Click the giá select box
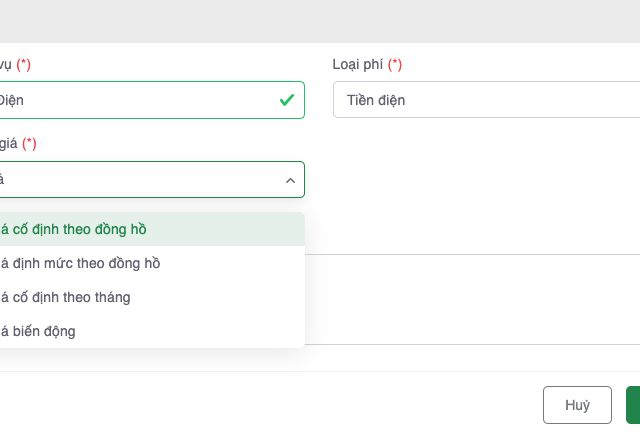This screenshot has width=640, height=439. (140, 180)
